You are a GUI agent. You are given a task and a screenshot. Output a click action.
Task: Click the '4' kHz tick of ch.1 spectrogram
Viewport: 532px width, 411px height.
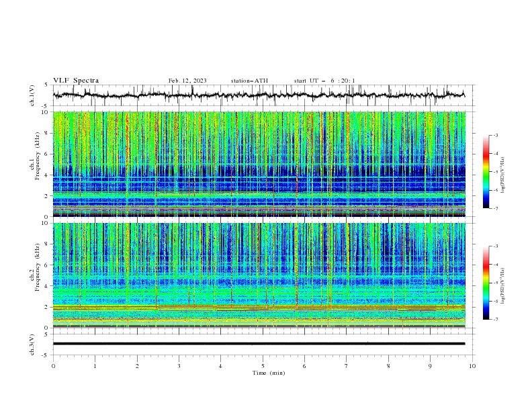48,175
